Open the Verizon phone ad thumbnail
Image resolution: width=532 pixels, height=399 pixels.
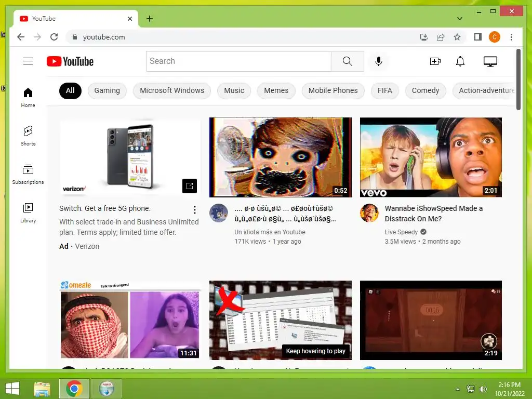tap(129, 157)
